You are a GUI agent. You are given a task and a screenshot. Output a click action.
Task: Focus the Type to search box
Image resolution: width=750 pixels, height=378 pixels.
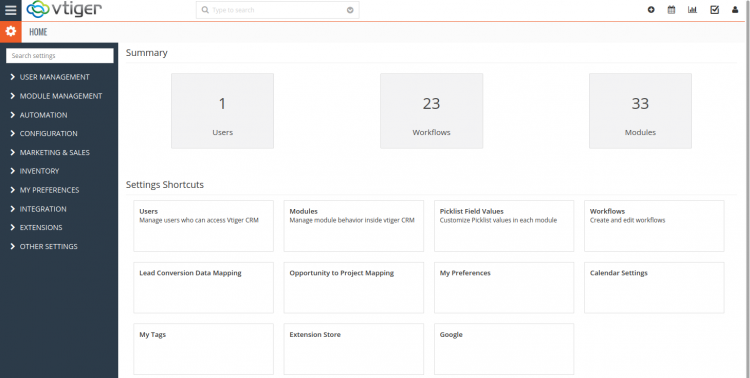point(277,10)
